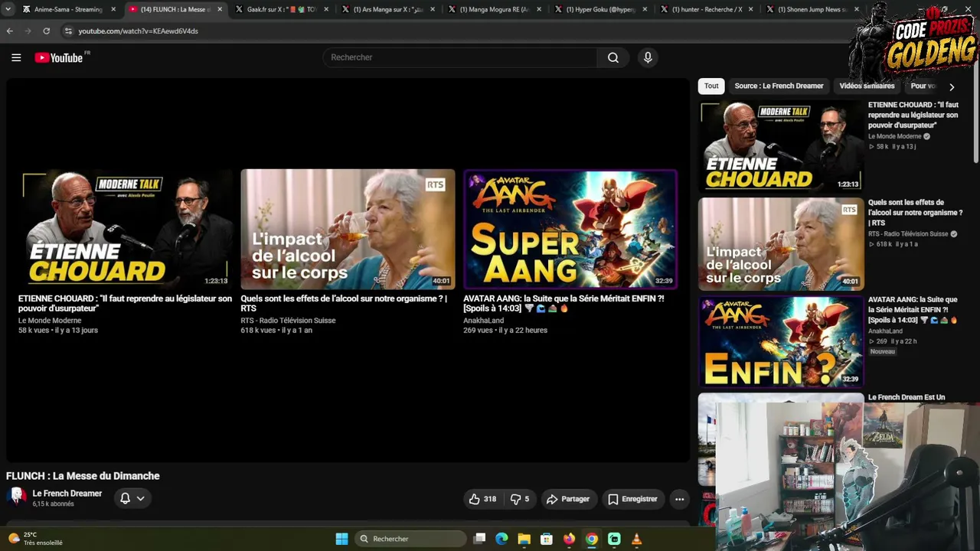Click the Enregistrer button

click(632, 499)
